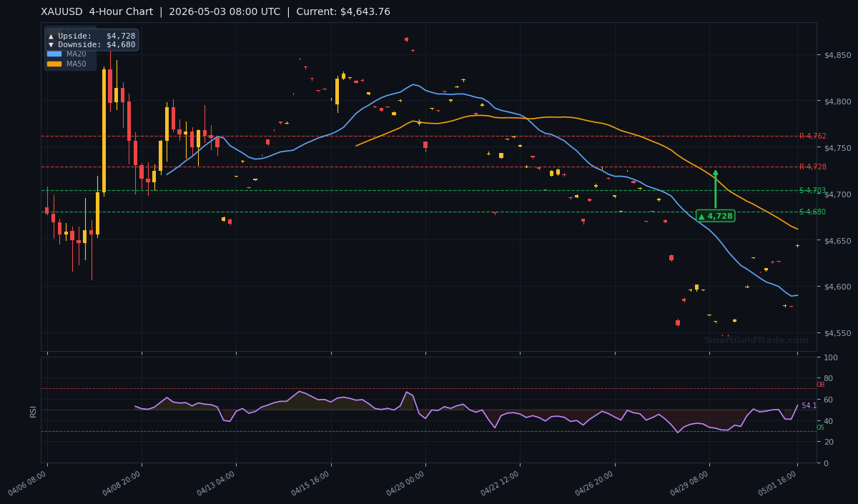Click the $4,550 price axis label
Viewport: 858px width, 504px height.
(837, 333)
